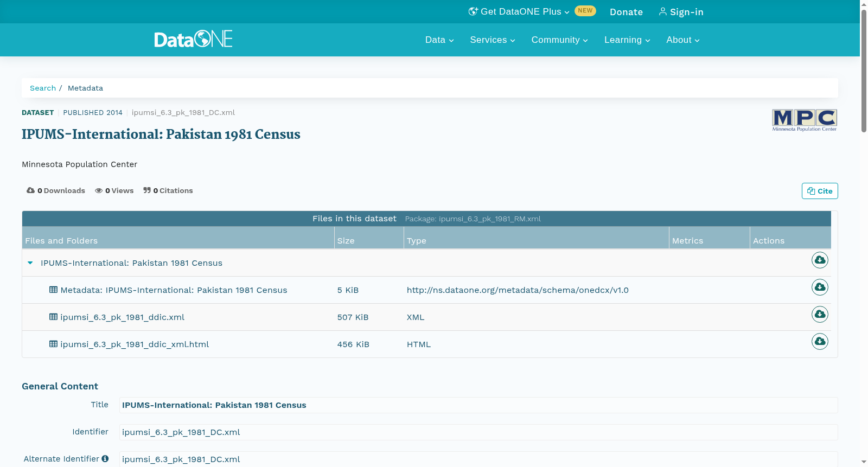868x467 pixels.
Task: Download the Metadata file row
Action: (820, 287)
